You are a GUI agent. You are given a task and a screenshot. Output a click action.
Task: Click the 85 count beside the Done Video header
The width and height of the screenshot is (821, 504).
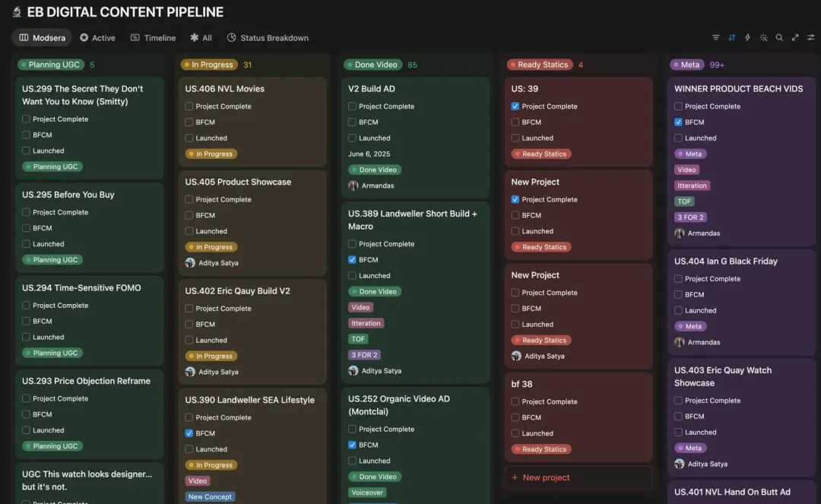point(412,65)
